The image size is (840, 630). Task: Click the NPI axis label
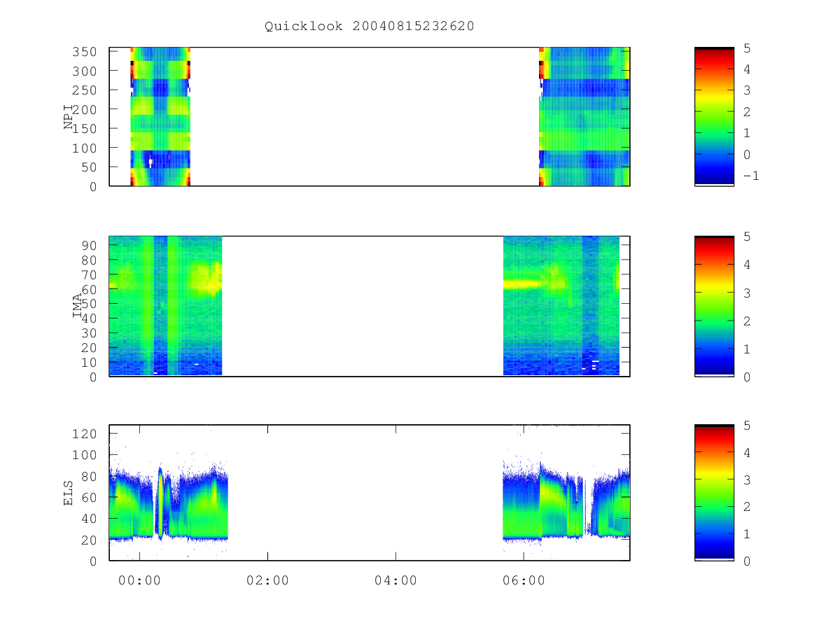coord(69,117)
